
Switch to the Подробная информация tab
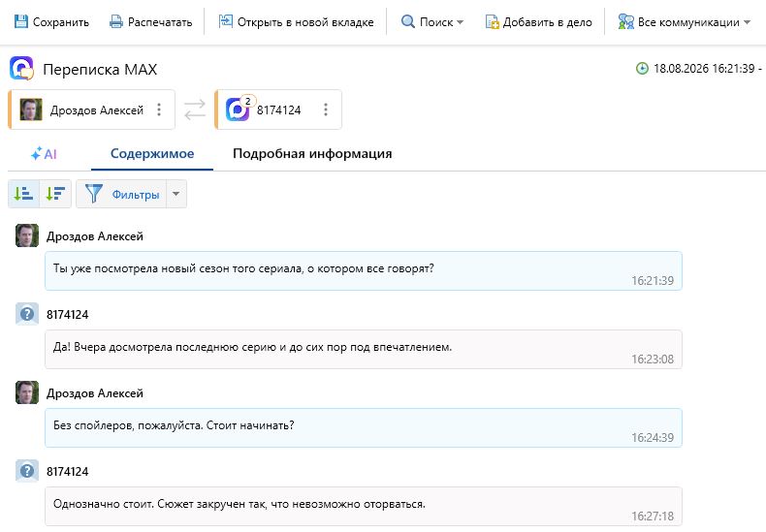(x=312, y=154)
